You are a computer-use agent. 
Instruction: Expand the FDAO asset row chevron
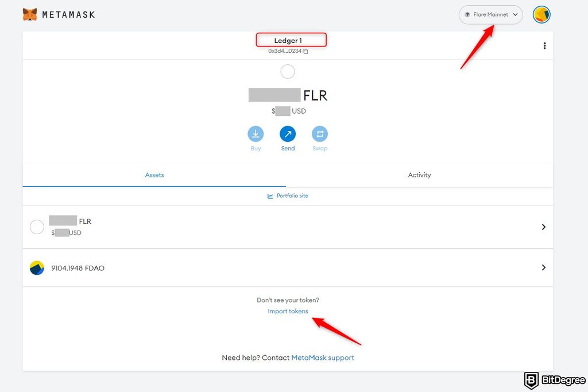(543, 267)
